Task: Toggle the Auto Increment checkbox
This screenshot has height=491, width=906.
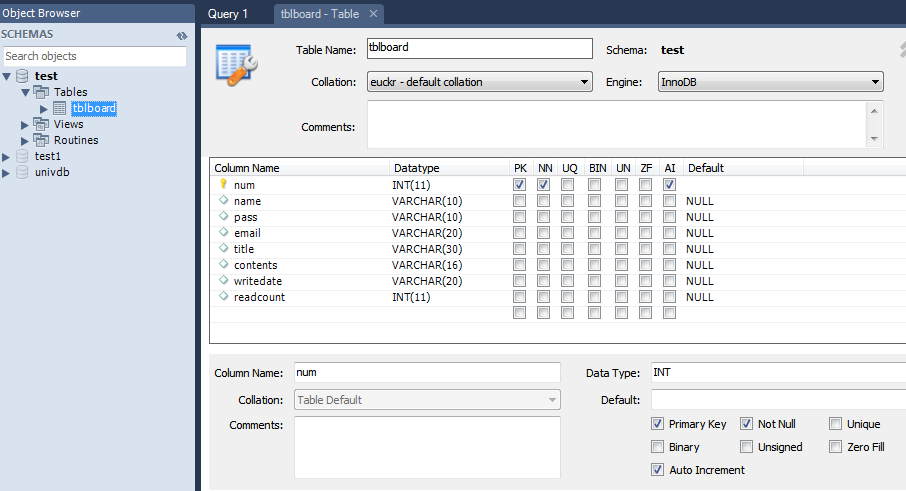Action: click(x=658, y=470)
